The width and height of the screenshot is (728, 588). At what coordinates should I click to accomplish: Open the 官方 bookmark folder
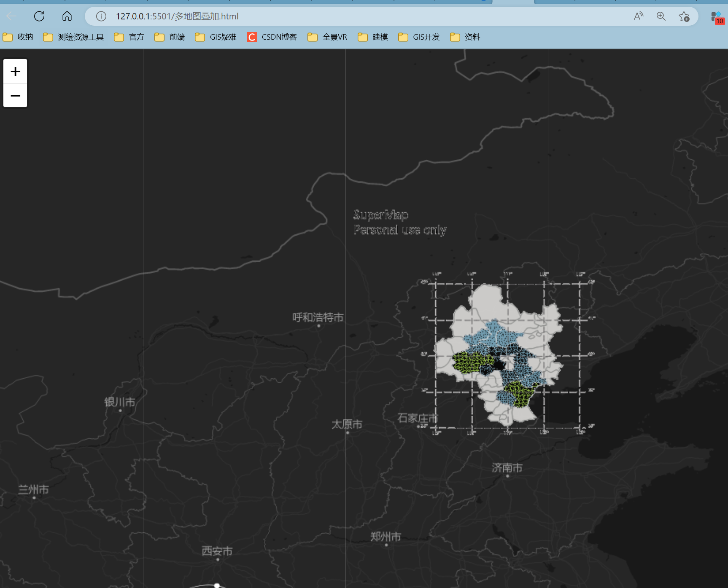click(x=129, y=37)
